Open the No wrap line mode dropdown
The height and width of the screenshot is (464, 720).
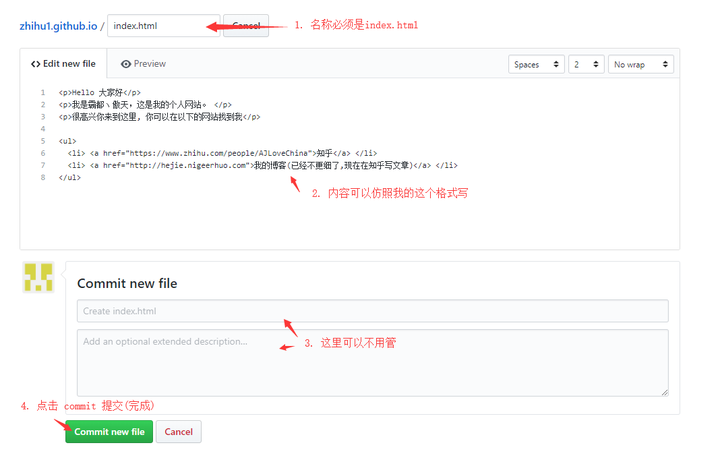click(x=640, y=64)
